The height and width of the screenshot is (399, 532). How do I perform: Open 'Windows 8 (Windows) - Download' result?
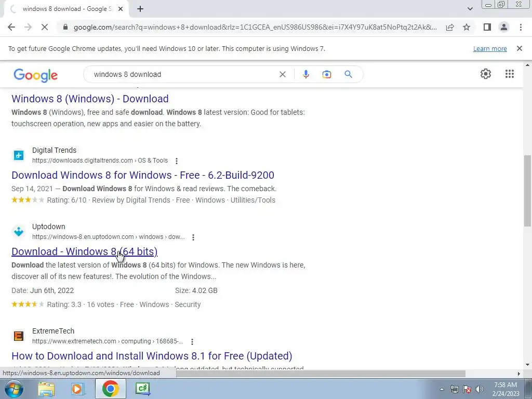click(90, 99)
